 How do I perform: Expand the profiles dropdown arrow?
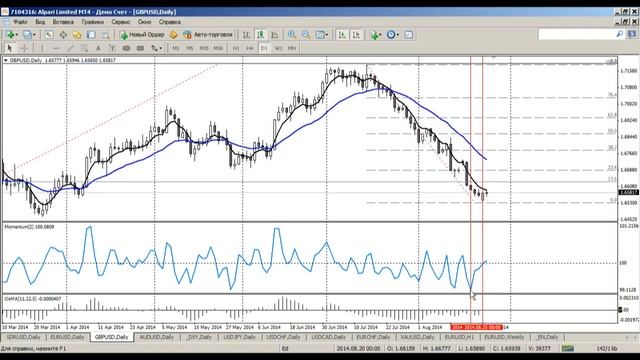click(x=34, y=35)
